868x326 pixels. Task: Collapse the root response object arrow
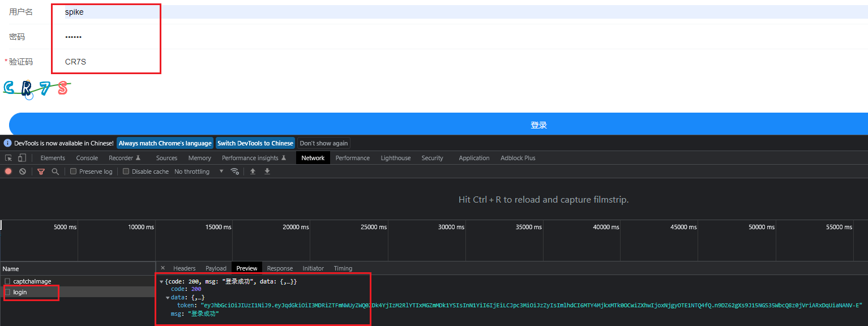pos(161,282)
